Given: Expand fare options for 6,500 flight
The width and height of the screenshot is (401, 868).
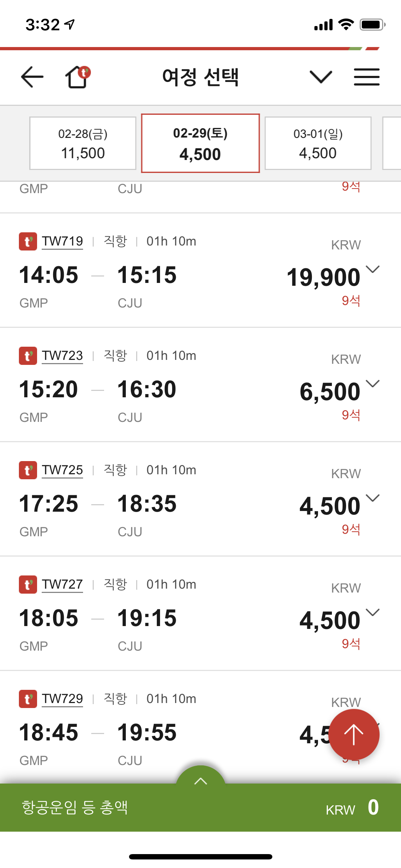Looking at the screenshot, I should pyautogui.click(x=373, y=384).
